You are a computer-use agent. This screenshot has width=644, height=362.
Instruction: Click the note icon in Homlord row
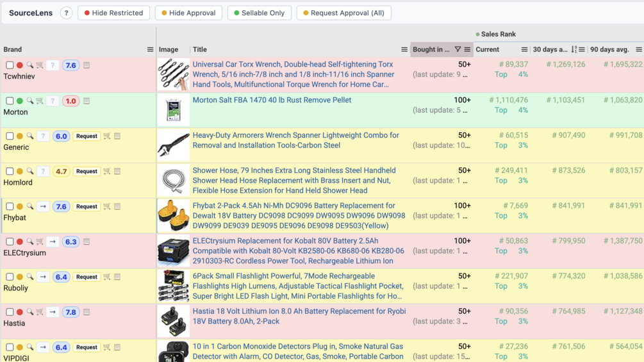tap(117, 172)
